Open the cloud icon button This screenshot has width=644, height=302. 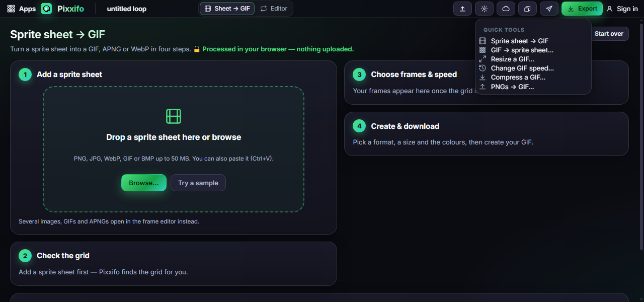pos(506,9)
